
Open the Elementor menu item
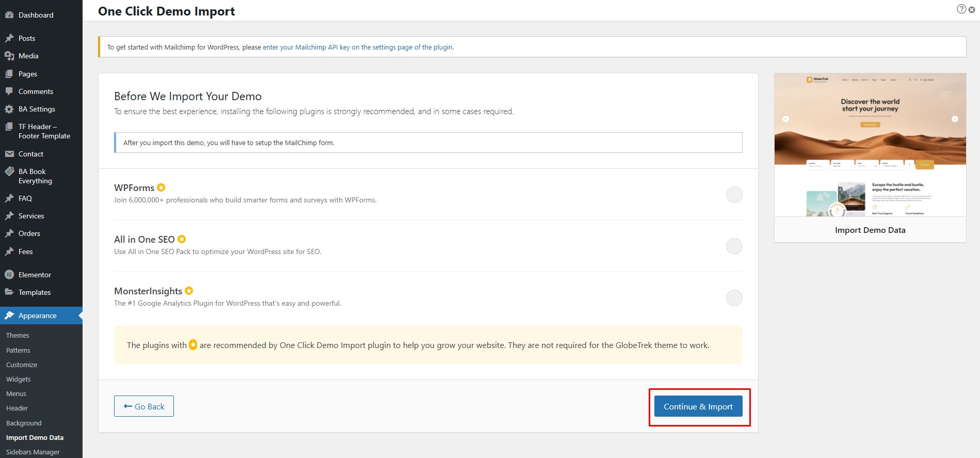click(x=41, y=275)
